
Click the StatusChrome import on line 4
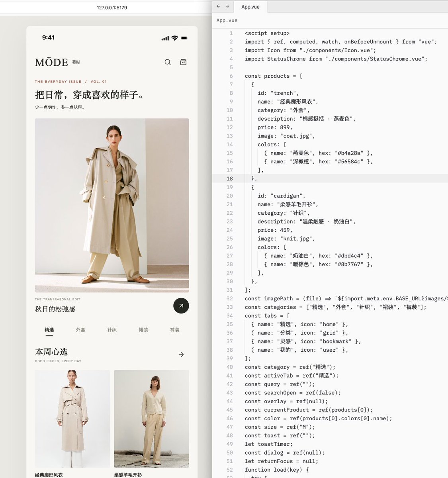coord(336,59)
